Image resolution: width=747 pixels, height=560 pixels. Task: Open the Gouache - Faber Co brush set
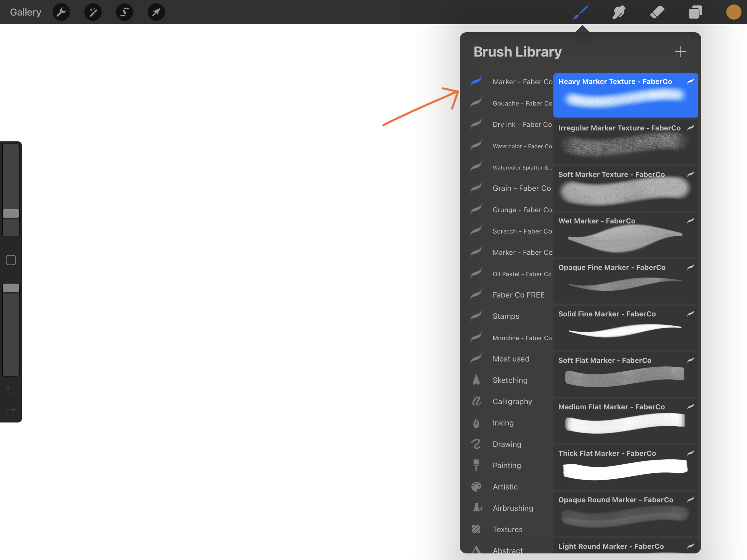pyautogui.click(x=511, y=103)
